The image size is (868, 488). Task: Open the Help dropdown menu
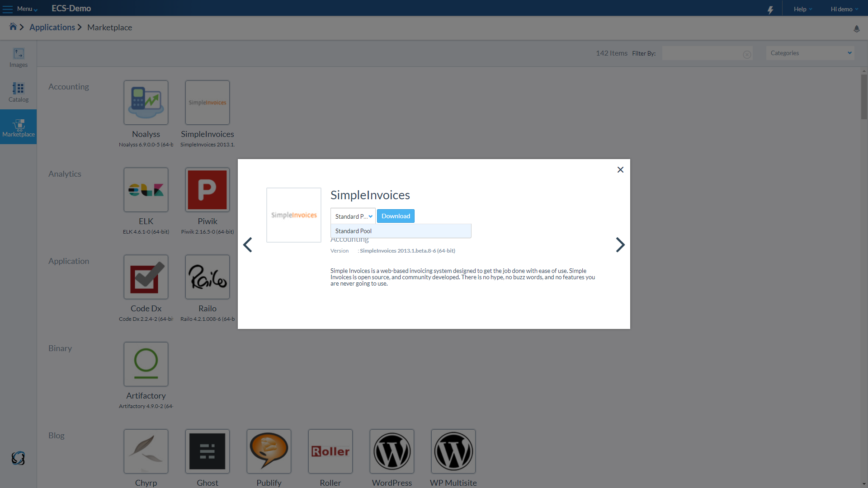803,9
